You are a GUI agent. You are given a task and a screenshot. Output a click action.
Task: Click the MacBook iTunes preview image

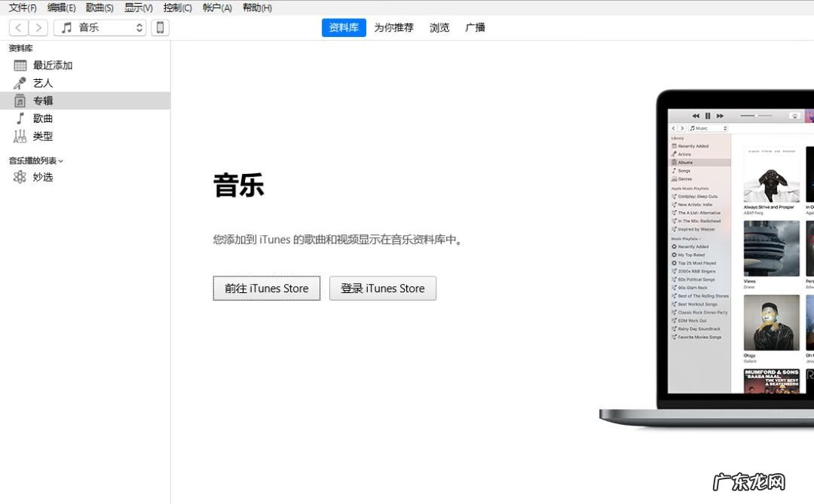[x=706, y=258]
